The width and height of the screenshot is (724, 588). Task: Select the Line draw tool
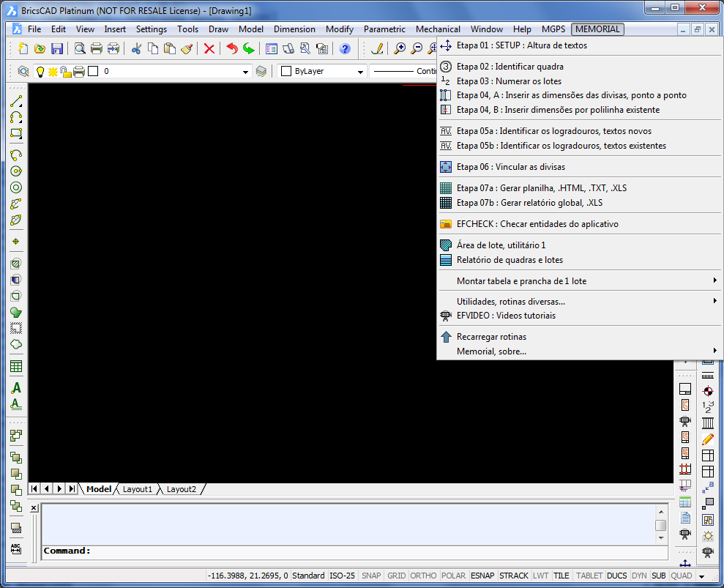(x=16, y=101)
